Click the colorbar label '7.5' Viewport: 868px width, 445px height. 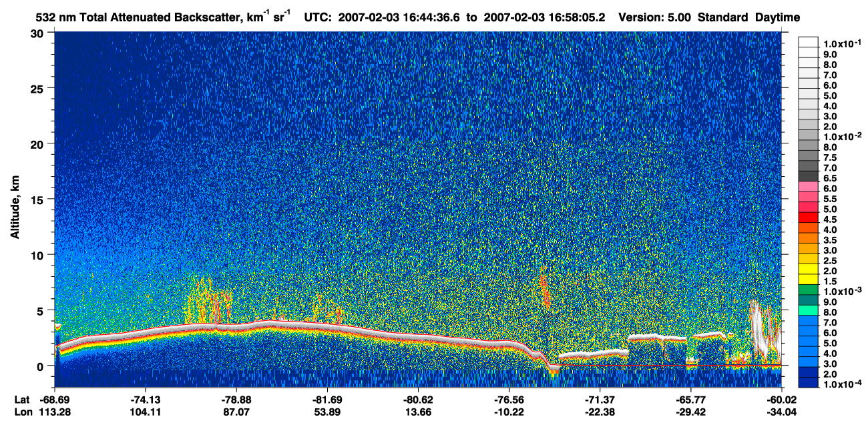coord(830,156)
